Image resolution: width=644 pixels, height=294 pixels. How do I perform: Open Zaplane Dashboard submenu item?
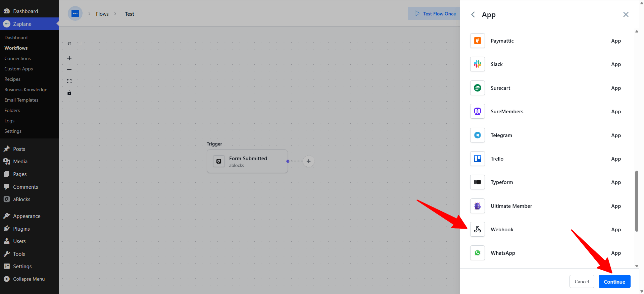coord(16,38)
